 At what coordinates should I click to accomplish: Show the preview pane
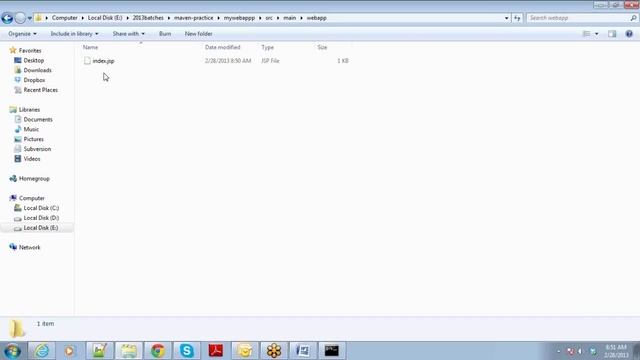tap(612, 34)
